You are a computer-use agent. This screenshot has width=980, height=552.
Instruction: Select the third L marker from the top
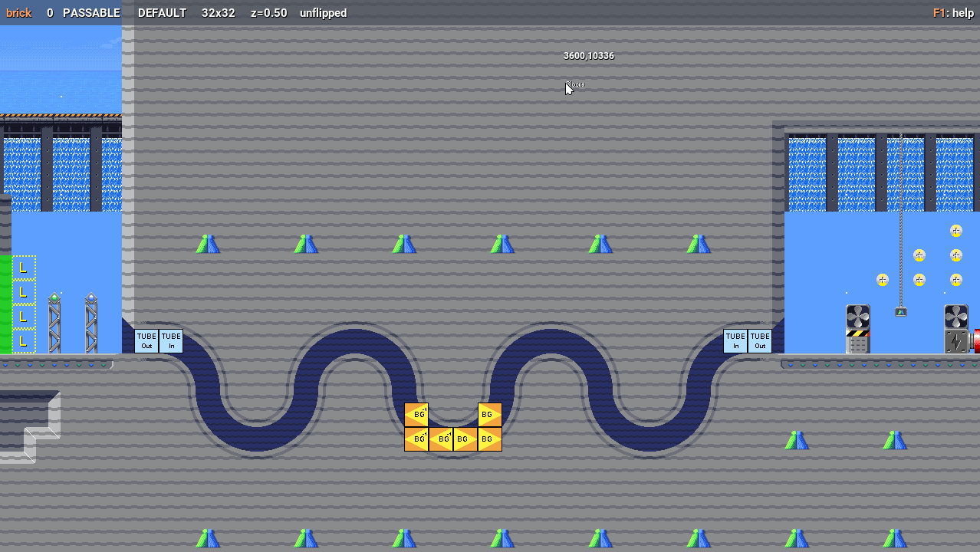24,317
